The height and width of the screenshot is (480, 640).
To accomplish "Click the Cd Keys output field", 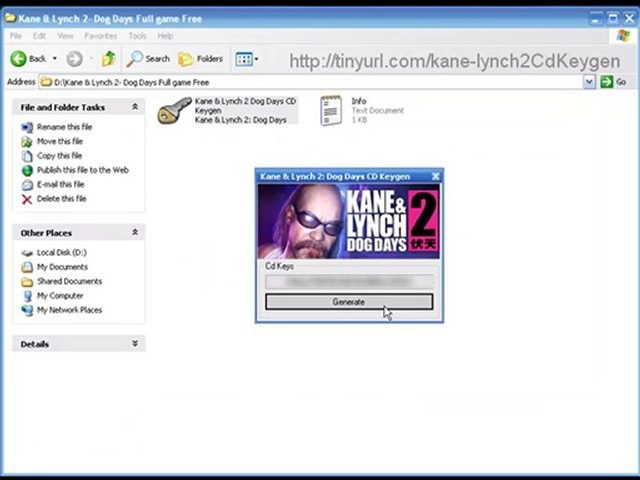I will (349, 281).
